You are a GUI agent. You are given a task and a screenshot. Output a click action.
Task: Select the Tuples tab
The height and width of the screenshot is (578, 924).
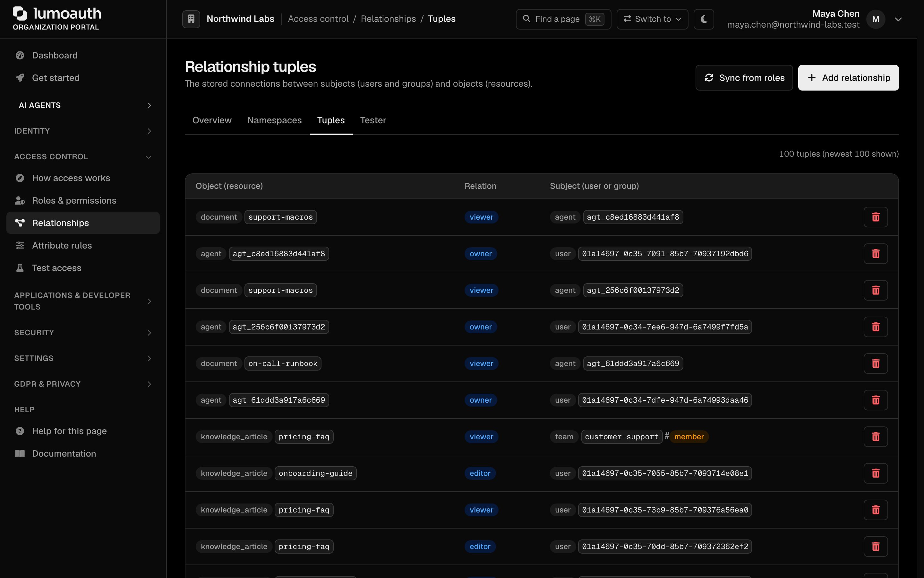(x=331, y=120)
